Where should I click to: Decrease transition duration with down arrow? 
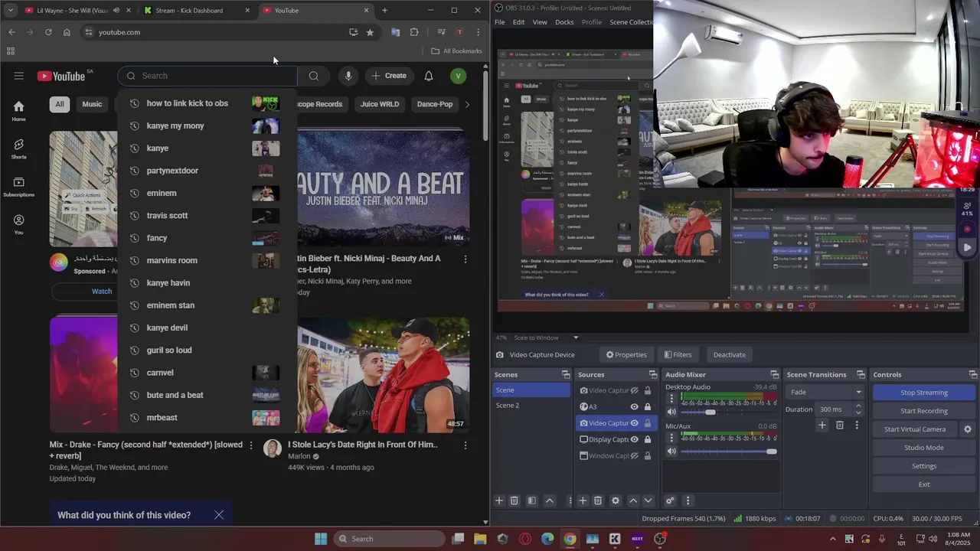(x=858, y=412)
